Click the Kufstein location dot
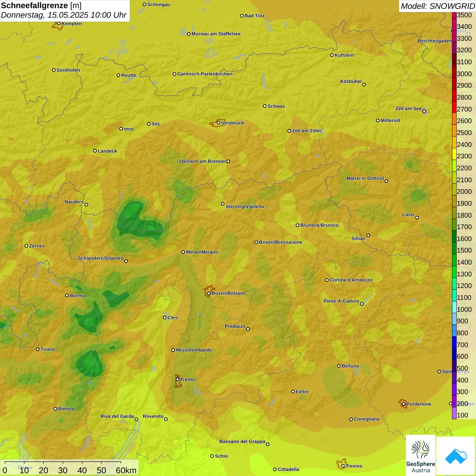The width and height of the screenshot is (476, 476). coord(332,55)
